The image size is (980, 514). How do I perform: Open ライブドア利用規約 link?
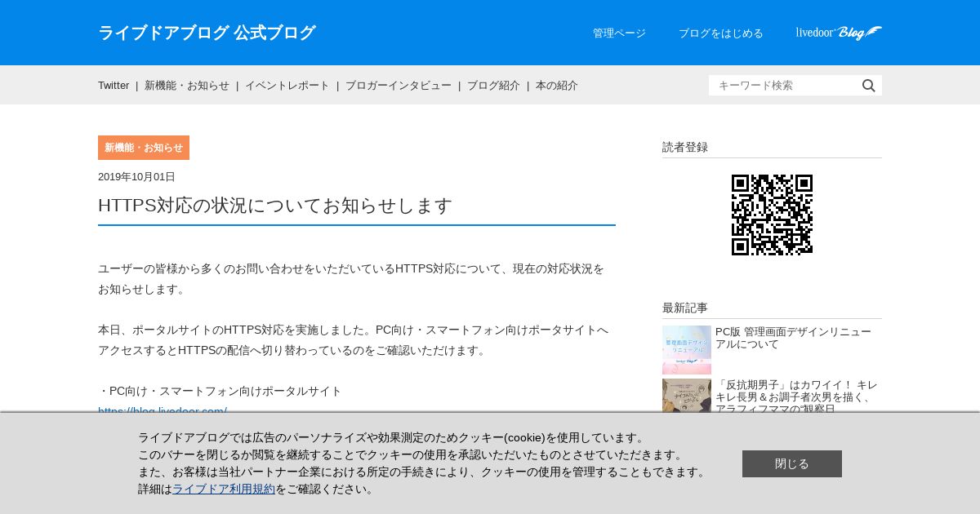point(224,490)
